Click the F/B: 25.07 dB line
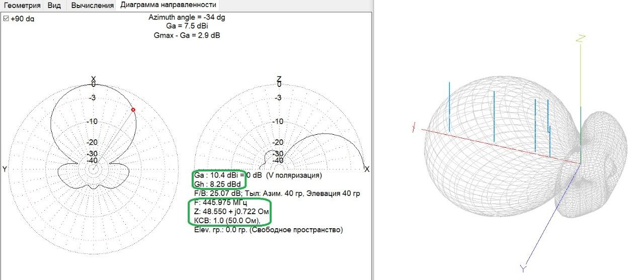Viewport: 644px width, 280px height. [277, 194]
